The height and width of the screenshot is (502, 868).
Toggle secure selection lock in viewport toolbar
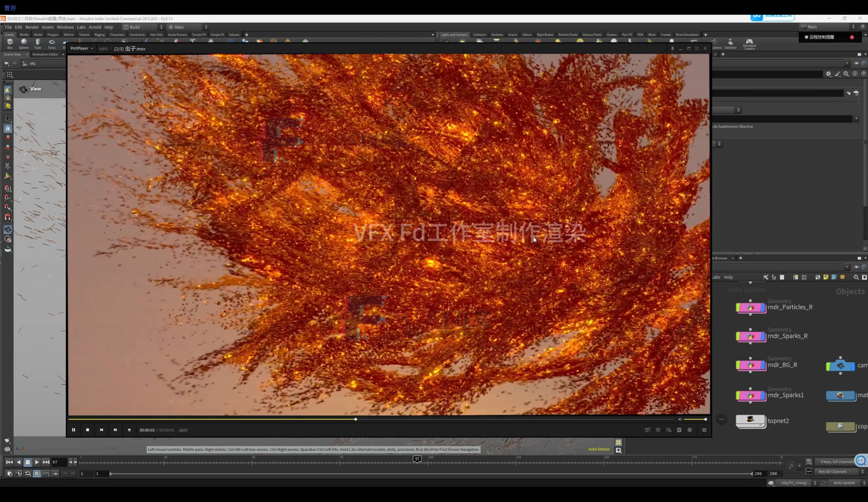coord(8,128)
